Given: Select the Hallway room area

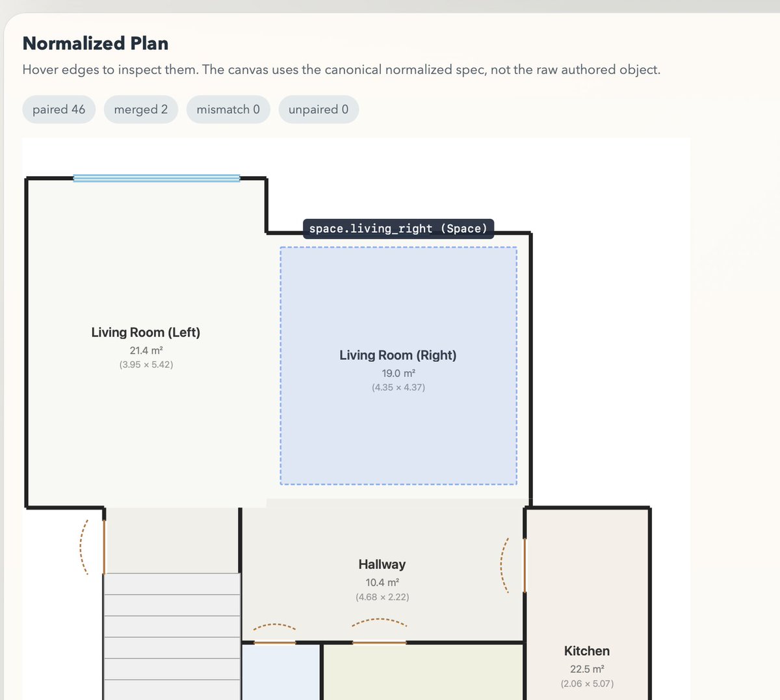Looking at the screenshot, I should 382,574.
